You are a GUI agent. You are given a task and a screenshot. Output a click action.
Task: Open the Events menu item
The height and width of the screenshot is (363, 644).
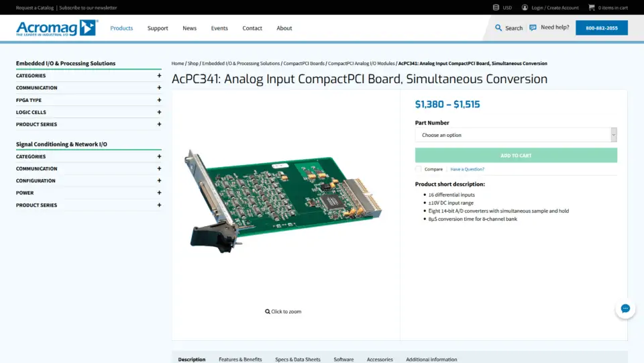(x=219, y=28)
